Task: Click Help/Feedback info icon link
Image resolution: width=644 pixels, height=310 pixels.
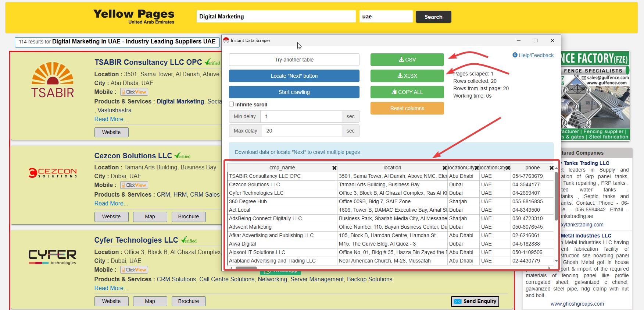Action: (x=533, y=55)
